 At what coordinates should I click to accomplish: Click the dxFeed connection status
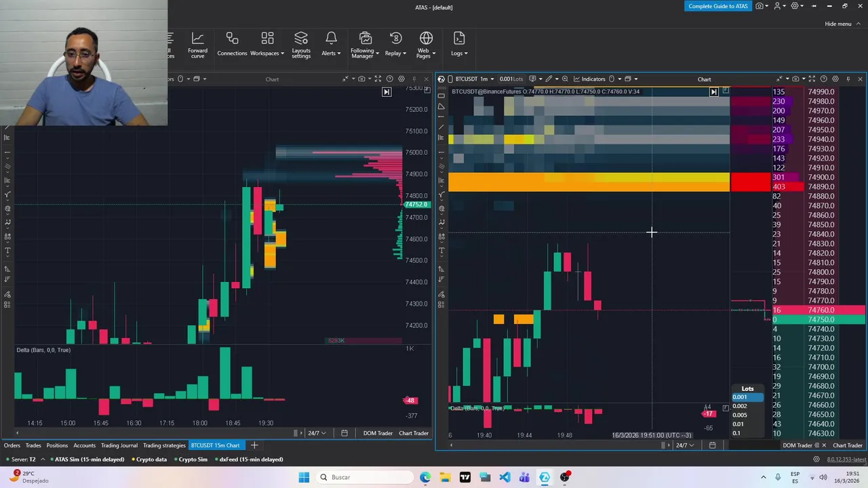click(248, 460)
